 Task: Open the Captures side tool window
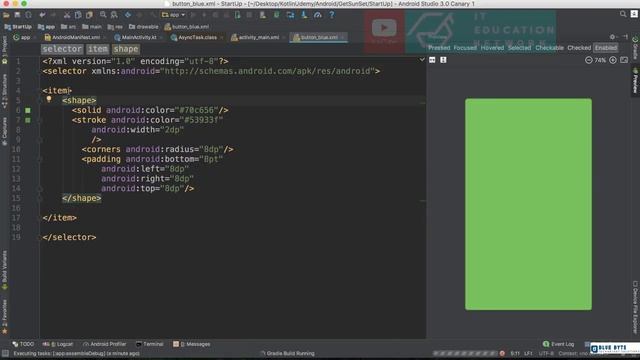[x=4, y=131]
